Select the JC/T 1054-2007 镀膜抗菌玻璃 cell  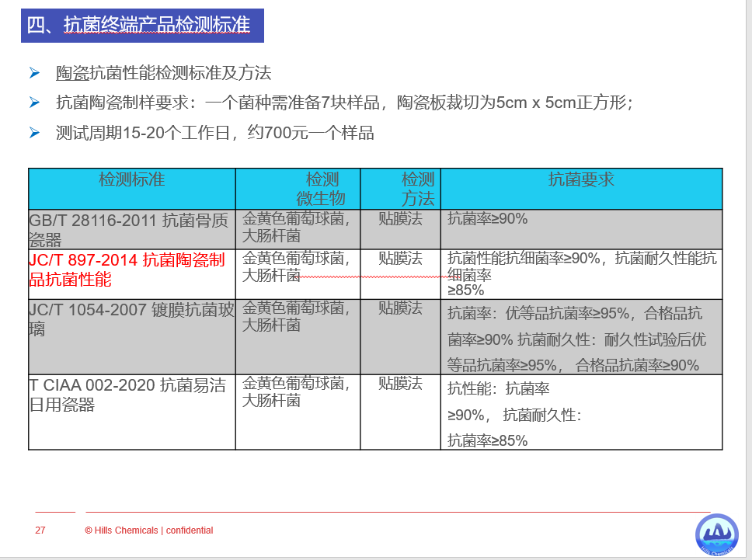tap(131, 318)
